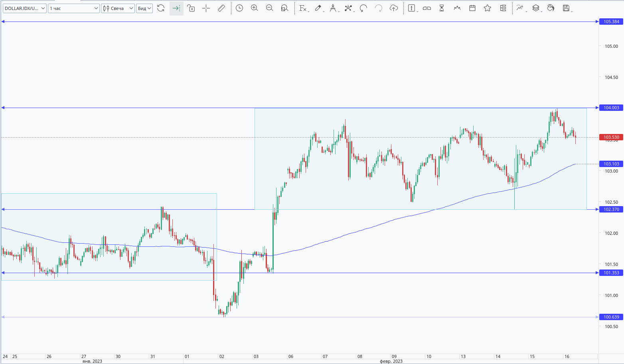Click the 103.103 moving average label
The width and height of the screenshot is (624, 364).
tap(611, 164)
